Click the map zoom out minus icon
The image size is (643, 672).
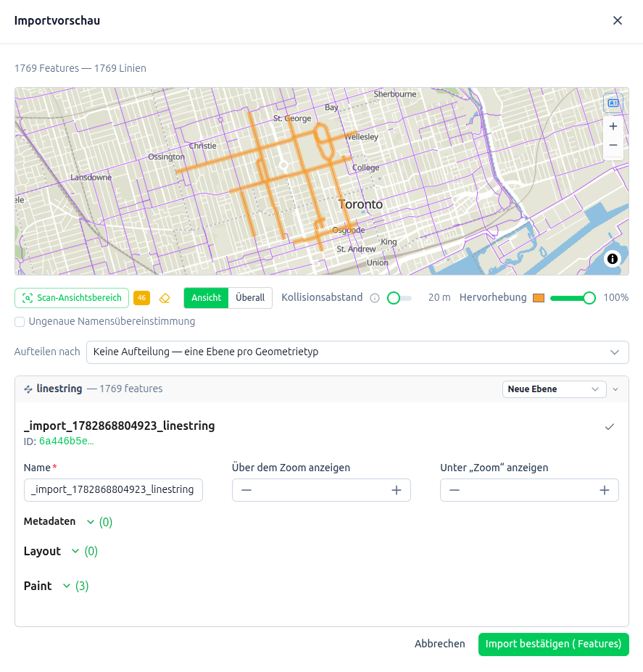(613, 145)
